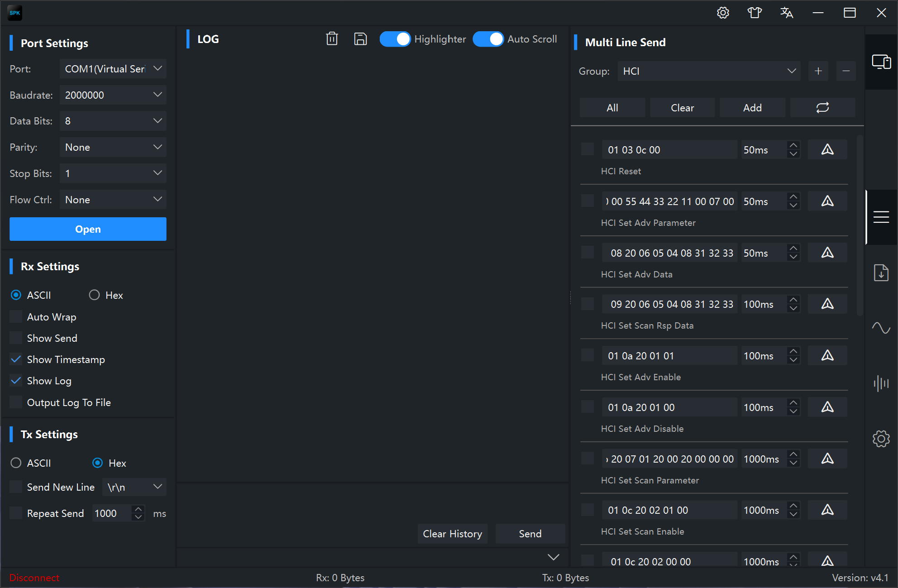Tick the checkbox for HCI Reset line
This screenshot has width=898, height=588.
click(x=588, y=149)
